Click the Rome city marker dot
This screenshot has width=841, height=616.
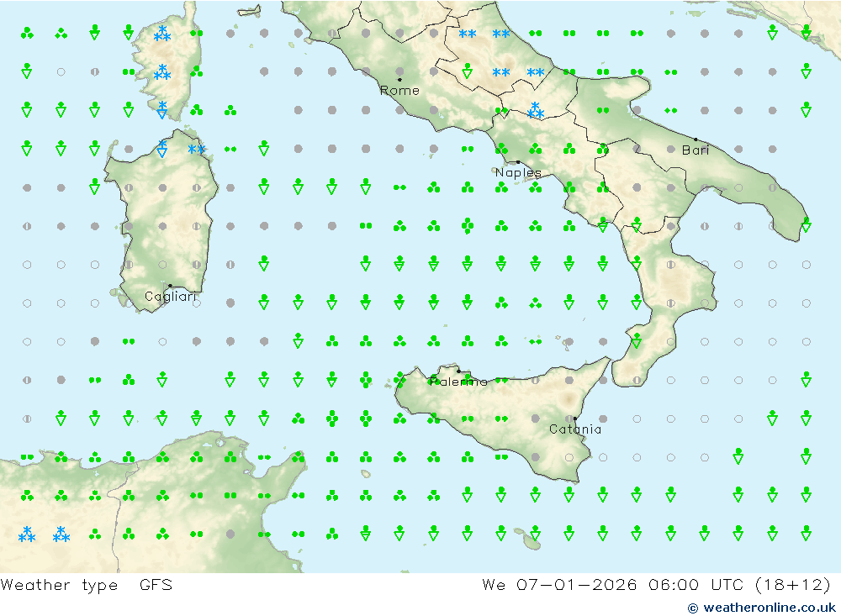point(399,80)
